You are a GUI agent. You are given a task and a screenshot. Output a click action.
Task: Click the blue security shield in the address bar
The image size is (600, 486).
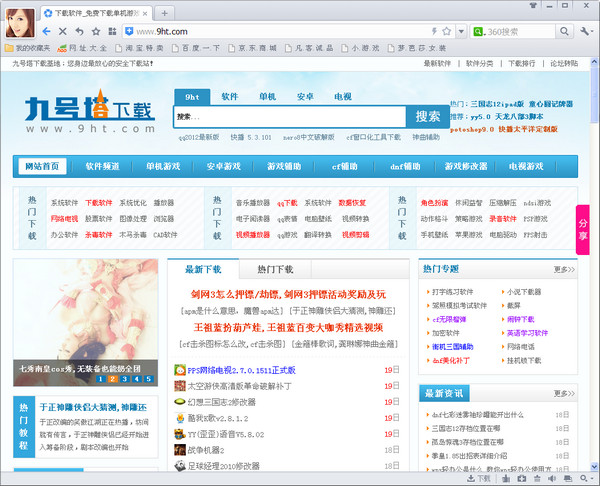click(129, 31)
